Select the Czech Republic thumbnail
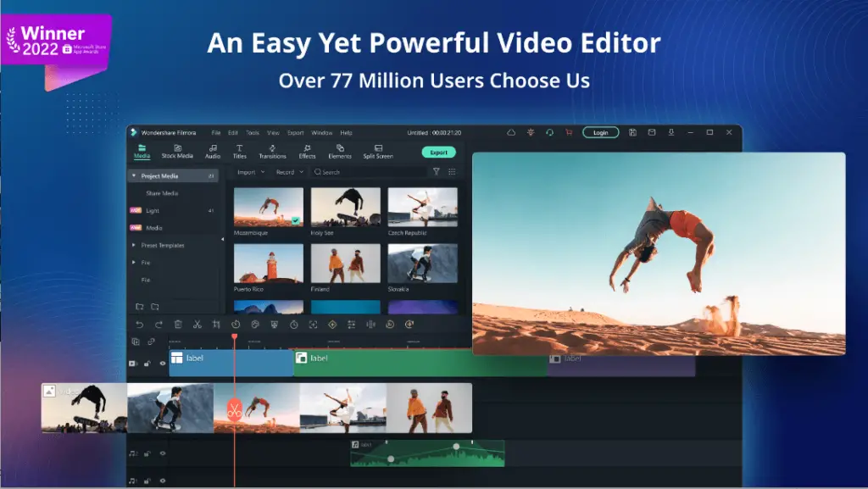Image resolution: width=868 pixels, height=489 pixels. (x=422, y=207)
